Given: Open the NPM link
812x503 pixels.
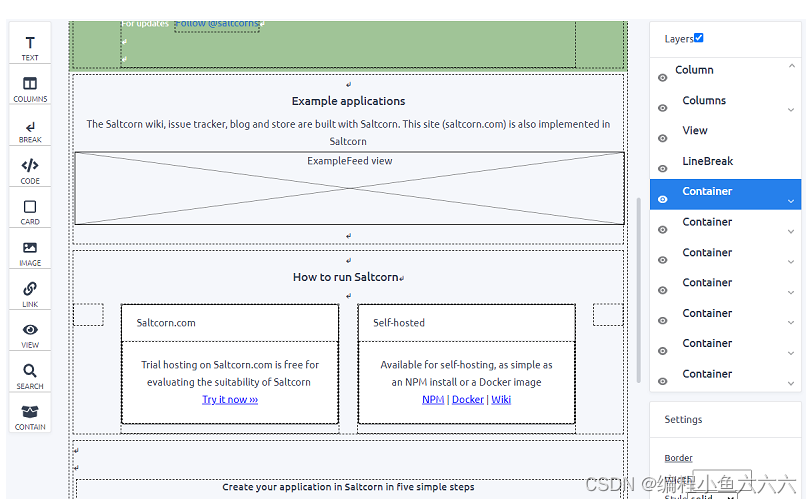Looking at the screenshot, I should 433,399.
